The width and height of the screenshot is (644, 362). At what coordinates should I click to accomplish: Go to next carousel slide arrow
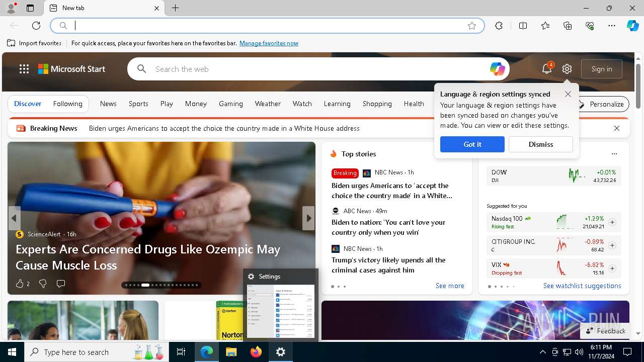308,218
